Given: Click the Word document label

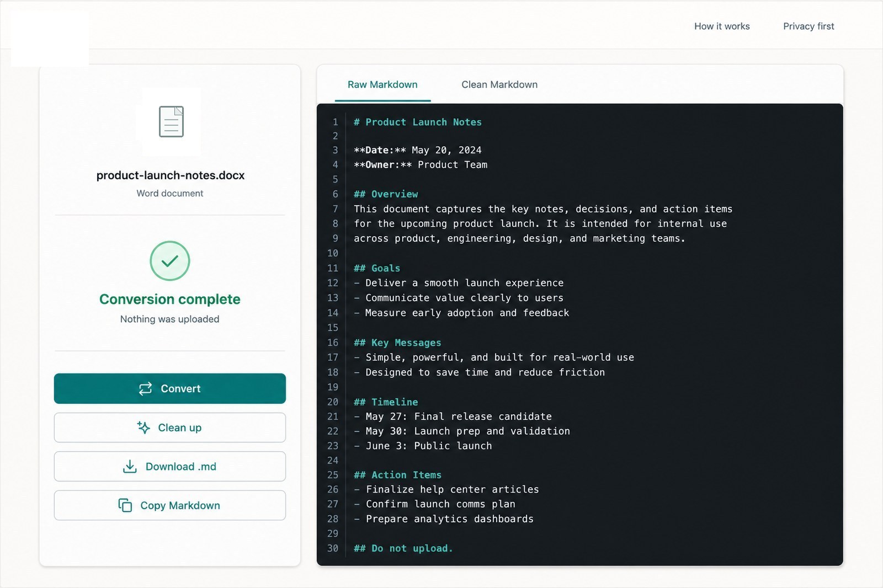Looking at the screenshot, I should point(170,194).
